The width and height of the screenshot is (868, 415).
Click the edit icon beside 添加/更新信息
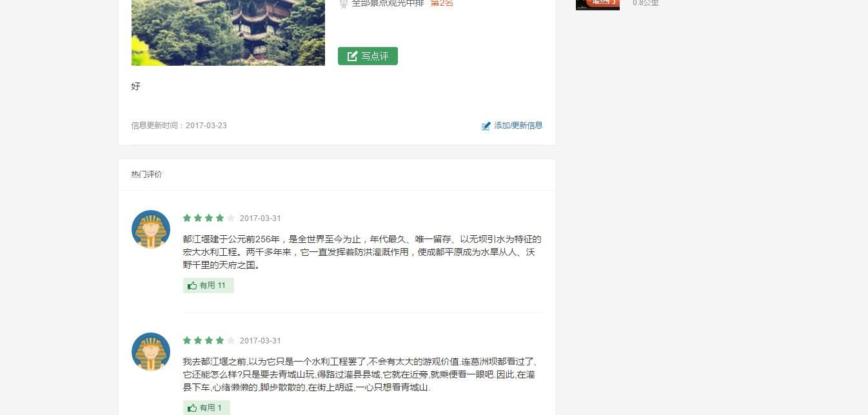point(486,126)
